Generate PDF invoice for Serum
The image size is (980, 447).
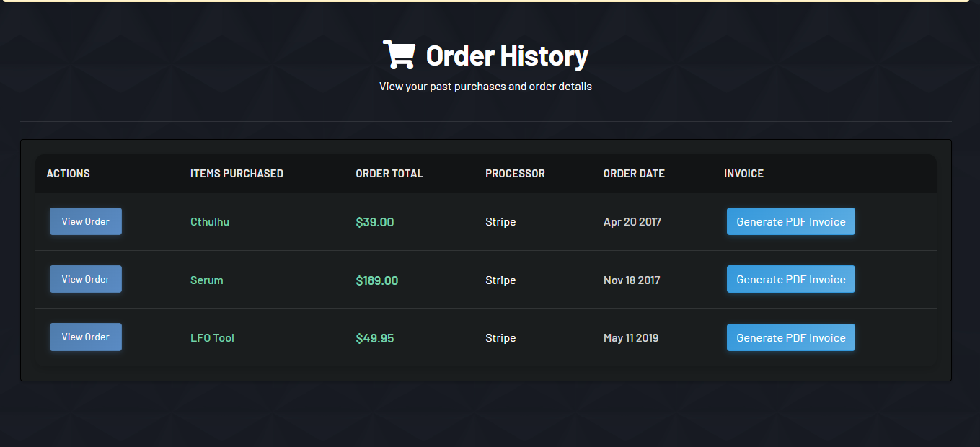790,279
